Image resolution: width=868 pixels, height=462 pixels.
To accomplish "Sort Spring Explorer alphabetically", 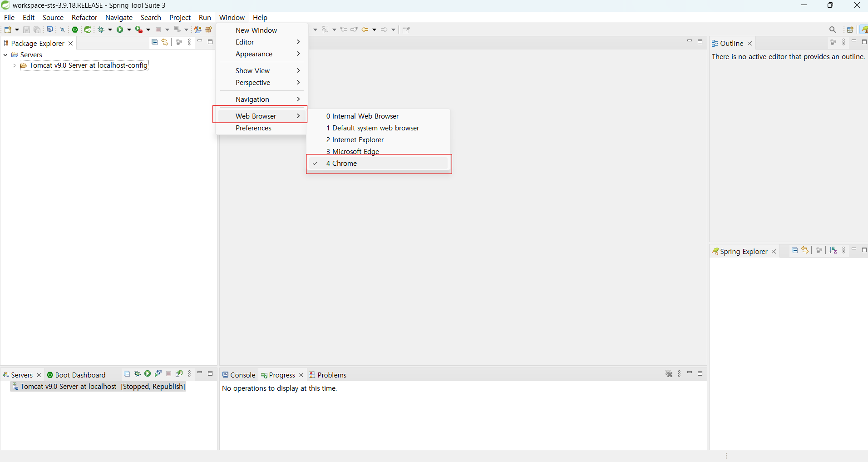I will point(833,250).
